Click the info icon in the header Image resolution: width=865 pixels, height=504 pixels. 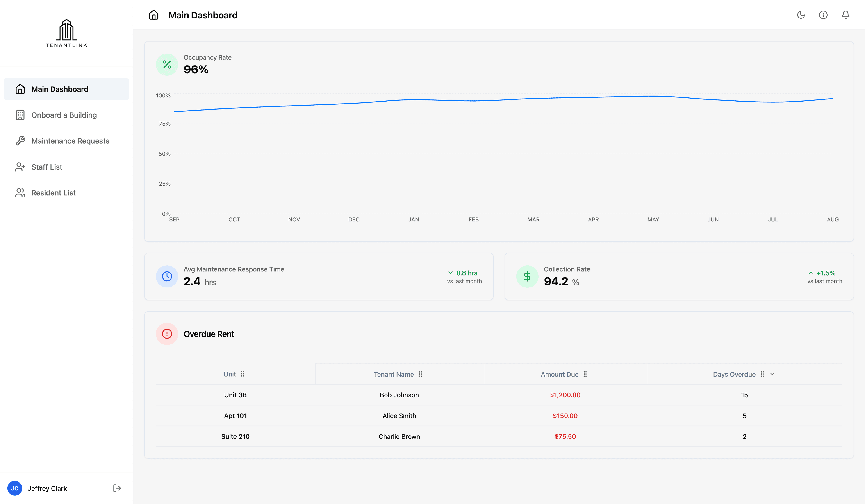(823, 15)
